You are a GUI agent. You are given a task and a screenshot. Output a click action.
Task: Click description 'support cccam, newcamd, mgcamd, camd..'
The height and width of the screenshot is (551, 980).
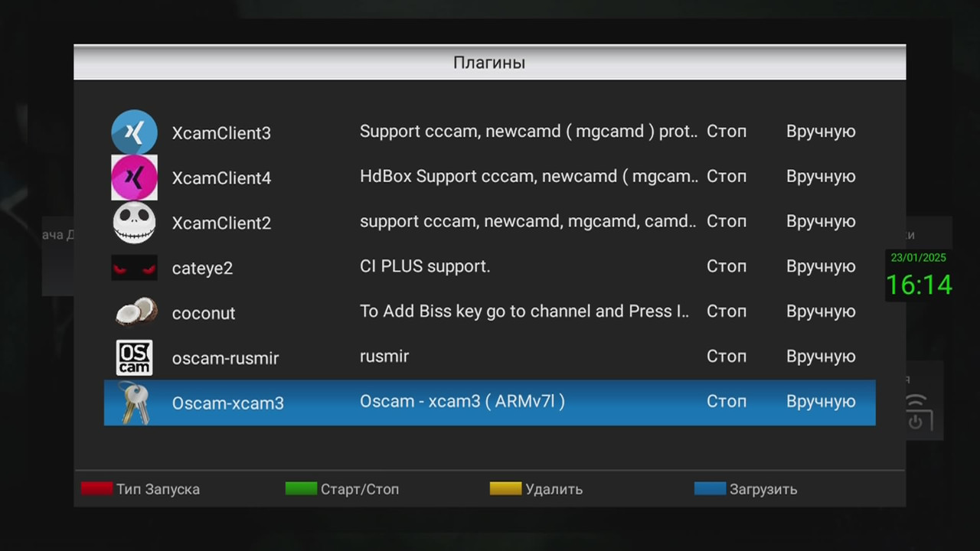528,222
